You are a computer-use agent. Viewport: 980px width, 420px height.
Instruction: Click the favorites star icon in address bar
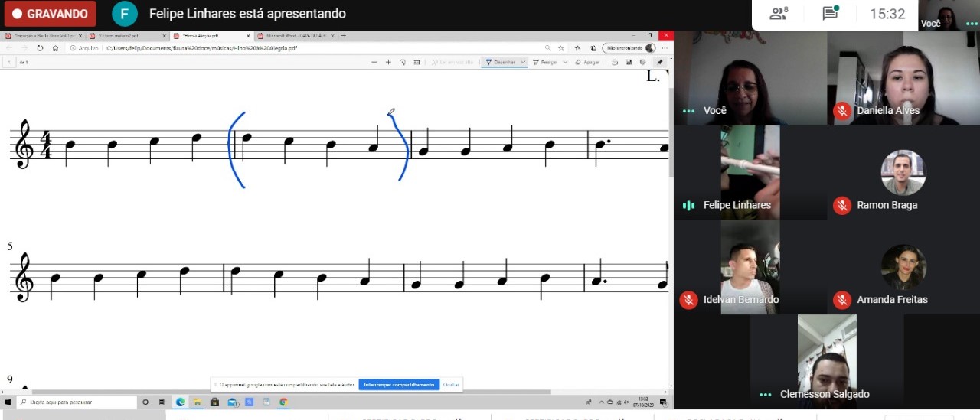pos(560,48)
